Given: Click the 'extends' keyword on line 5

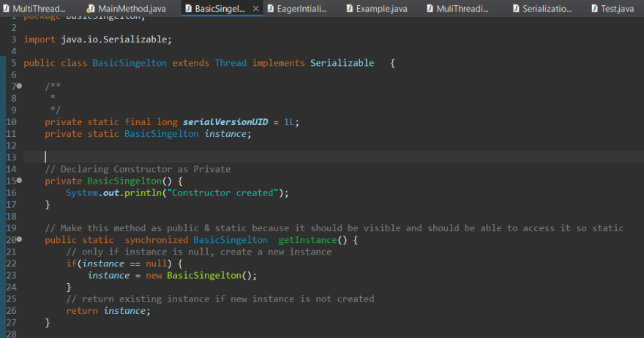Looking at the screenshot, I should coord(190,63).
